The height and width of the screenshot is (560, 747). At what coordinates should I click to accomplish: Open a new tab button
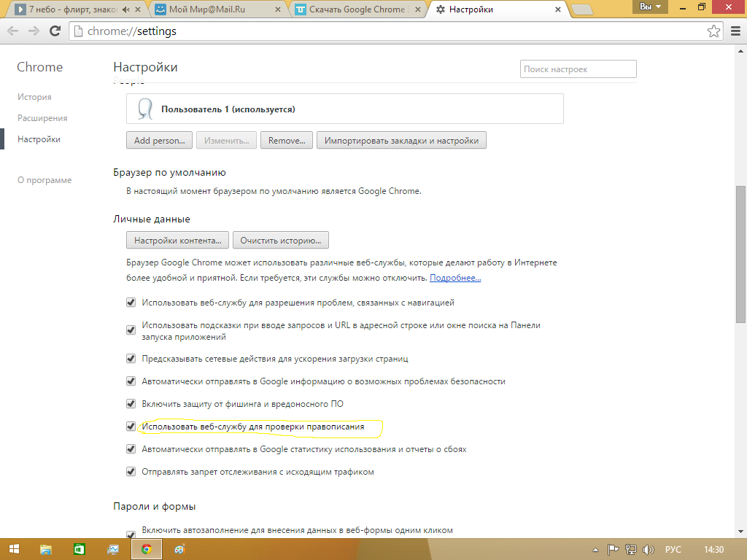tap(581, 9)
